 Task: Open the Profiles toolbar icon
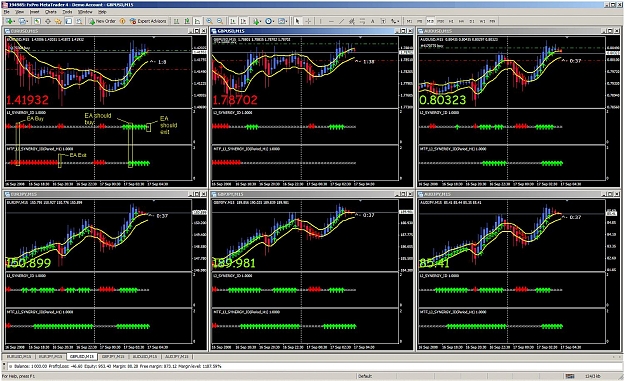tap(22, 21)
